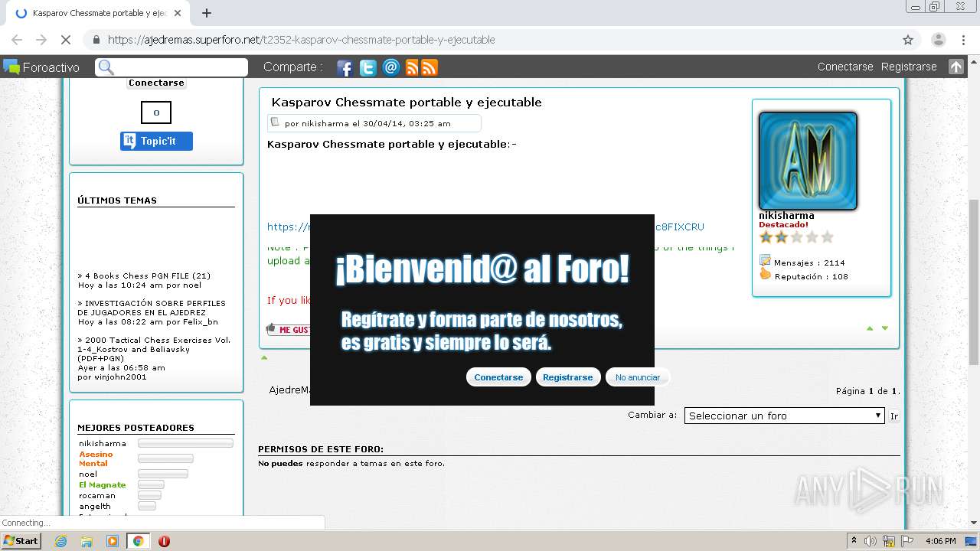The width and height of the screenshot is (980, 551).
Task: Click the red antivirus icon in taskbar
Action: (x=164, y=541)
